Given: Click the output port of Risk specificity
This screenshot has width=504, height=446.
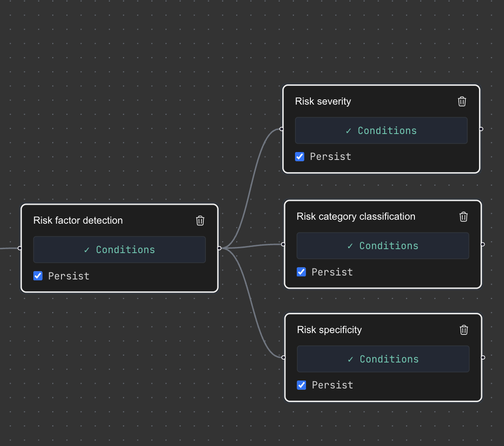Looking at the screenshot, I should tap(483, 358).
